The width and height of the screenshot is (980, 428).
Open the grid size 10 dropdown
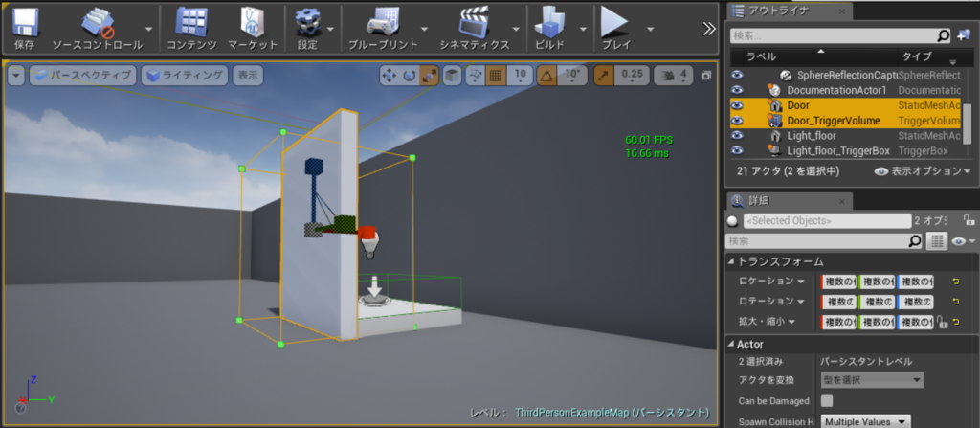[x=520, y=76]
